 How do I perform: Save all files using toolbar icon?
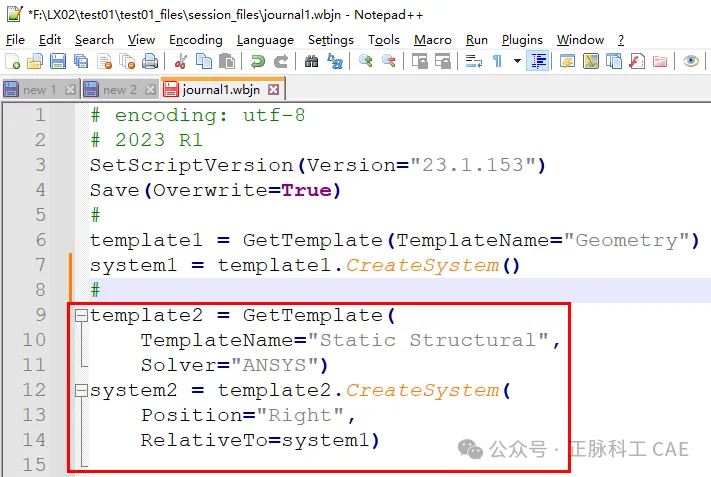coord(80,62)
